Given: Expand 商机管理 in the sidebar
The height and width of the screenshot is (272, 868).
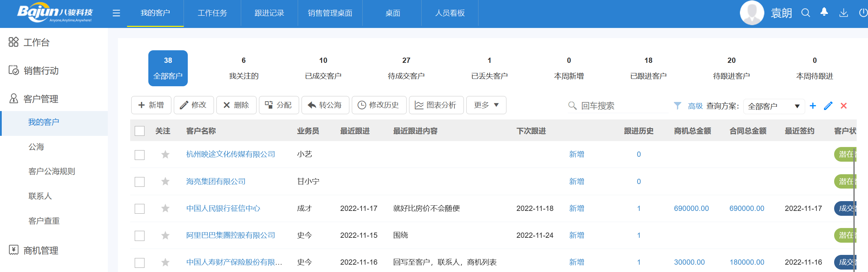Looking at the screenshot, I should pyautogui.click(x=40, y=250).
